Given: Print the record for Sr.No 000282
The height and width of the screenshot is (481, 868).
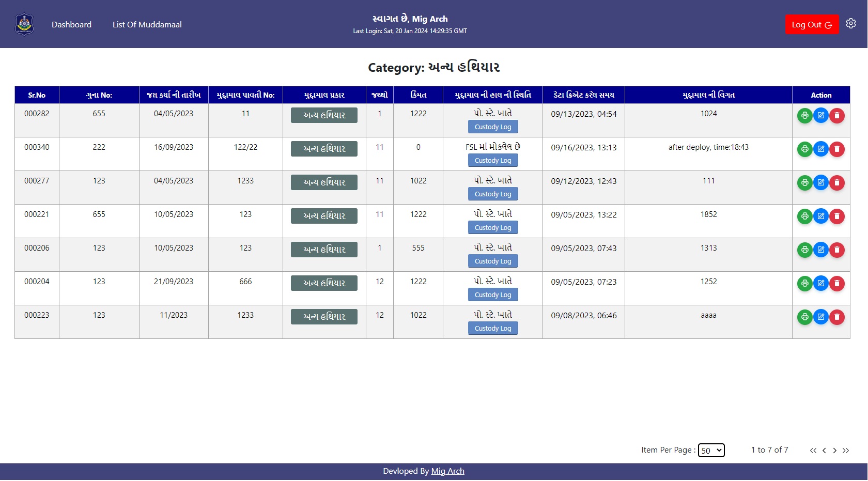Looking at the screenshot, I should click(804, 116).
